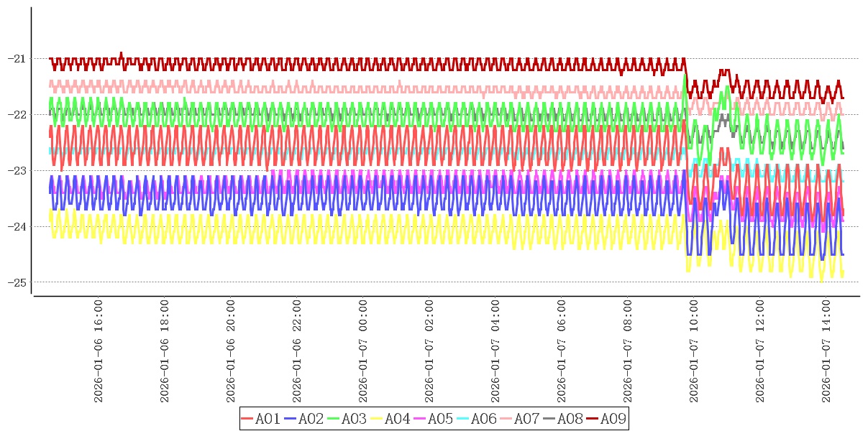
Task: Toggle A03 legend entry visibility
Action: click(347, 419)
